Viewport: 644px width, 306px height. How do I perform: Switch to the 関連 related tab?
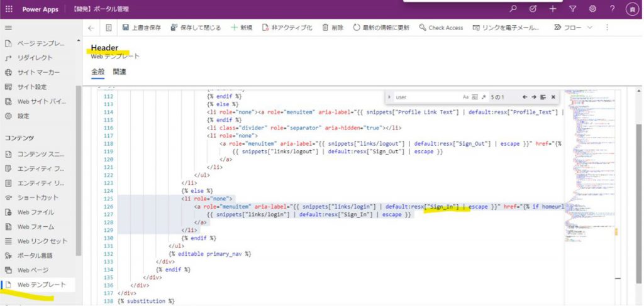tap(119, 72)
